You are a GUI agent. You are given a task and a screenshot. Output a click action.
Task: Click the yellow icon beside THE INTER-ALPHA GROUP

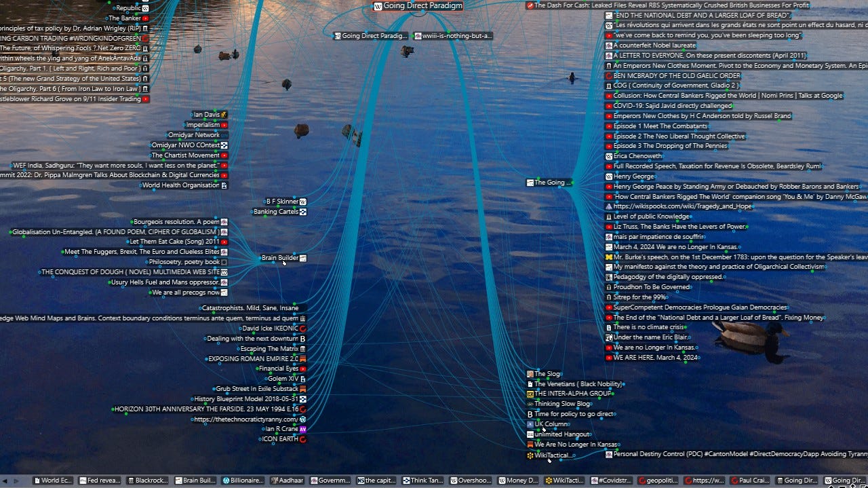pyautogui.click(x=530, y=394)
